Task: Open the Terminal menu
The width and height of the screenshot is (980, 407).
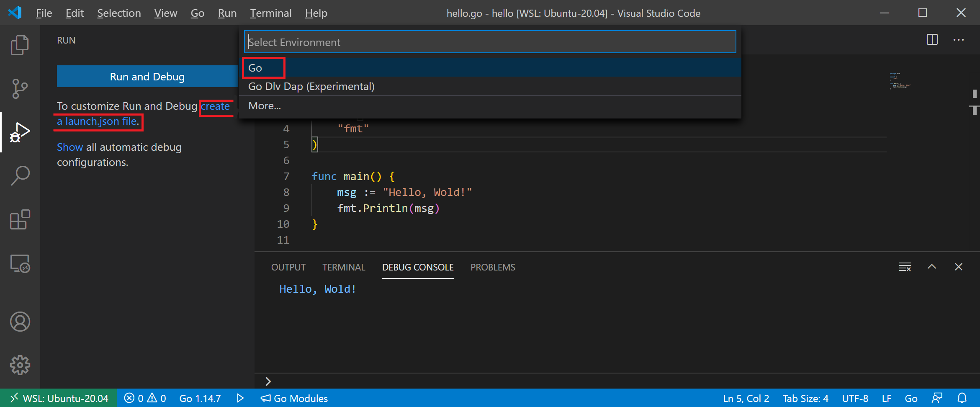Action: point(270,13)
